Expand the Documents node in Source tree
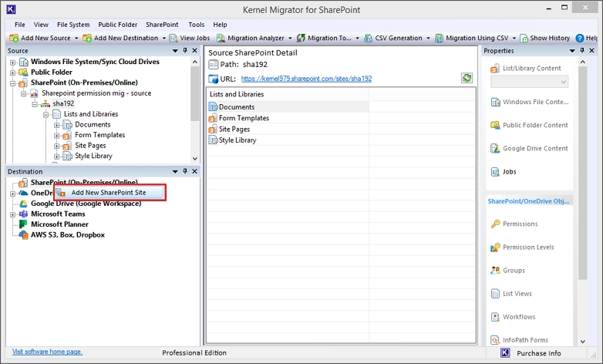The image size is (603, 364). 56,125
